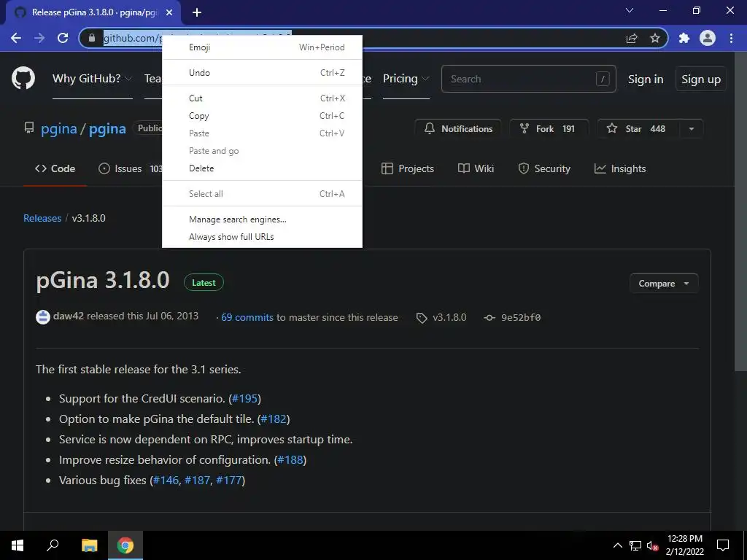The height and width of the screenshot is (560, 747).
Task: Expand the Pricing dropdown
Action: click(x=406, y=79)
